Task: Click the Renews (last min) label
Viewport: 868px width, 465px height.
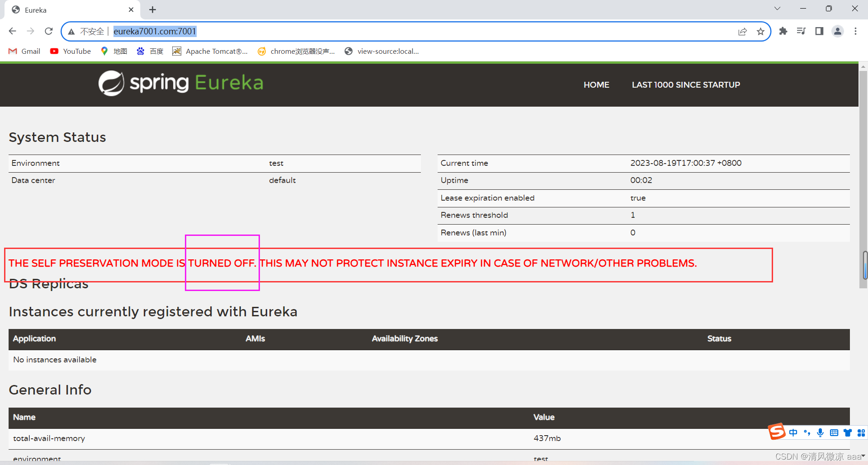Action: pos(473,233)
